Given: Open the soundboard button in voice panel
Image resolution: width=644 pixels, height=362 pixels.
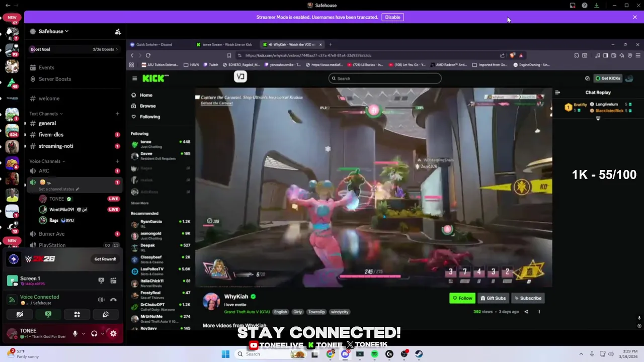Looking at the screenshot, I should click(x=106, y=315).
